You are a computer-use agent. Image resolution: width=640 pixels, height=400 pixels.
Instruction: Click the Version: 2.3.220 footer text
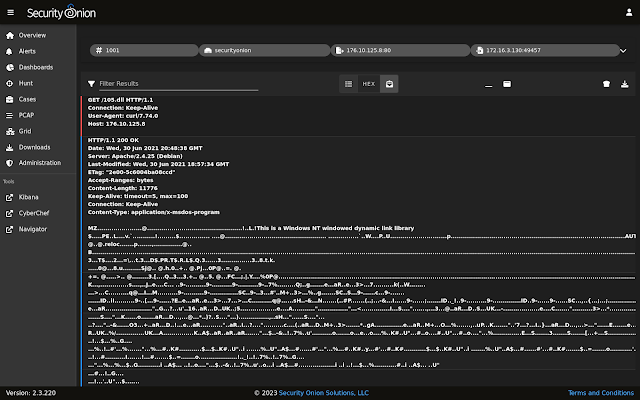[x=31, y=393]
